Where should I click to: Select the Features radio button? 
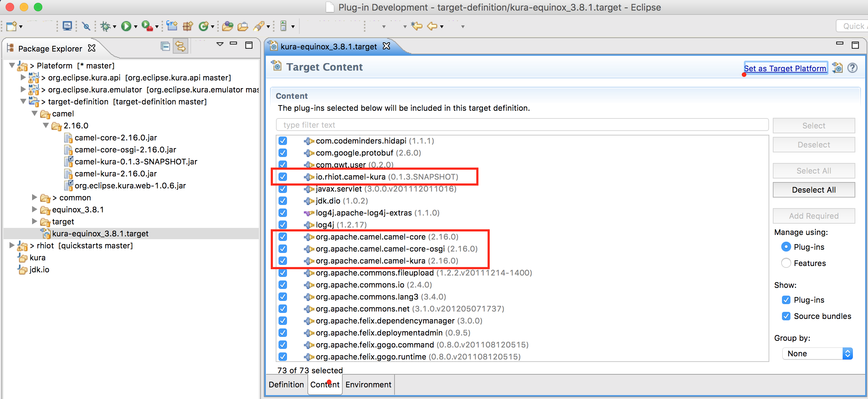[x=786, y=263]
